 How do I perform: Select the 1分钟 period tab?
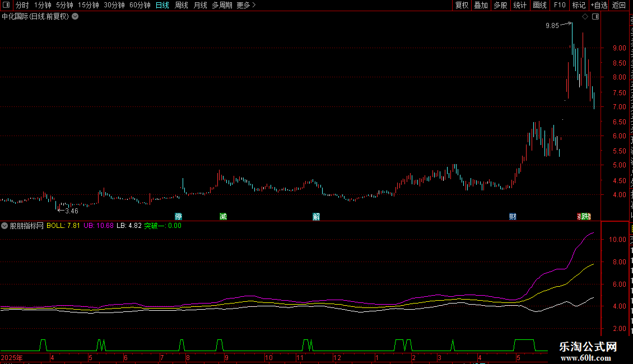pos(43,5)
